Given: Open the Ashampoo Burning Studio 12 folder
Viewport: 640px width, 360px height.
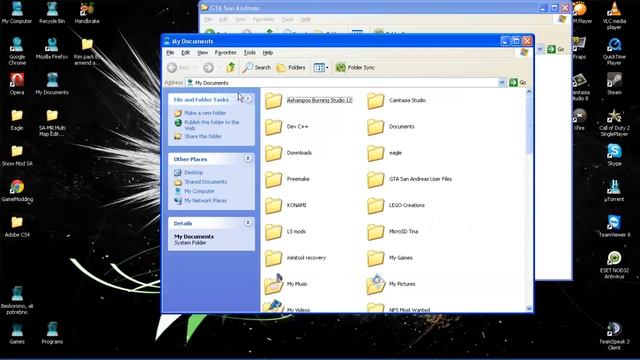Looking at the screenshot, I should 308,100.
